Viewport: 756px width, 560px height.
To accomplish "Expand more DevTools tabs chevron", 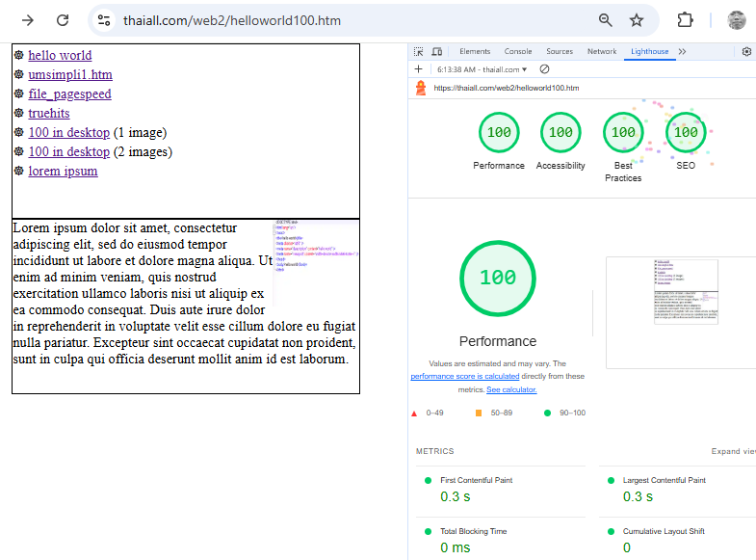I will (x=682, y=52).
